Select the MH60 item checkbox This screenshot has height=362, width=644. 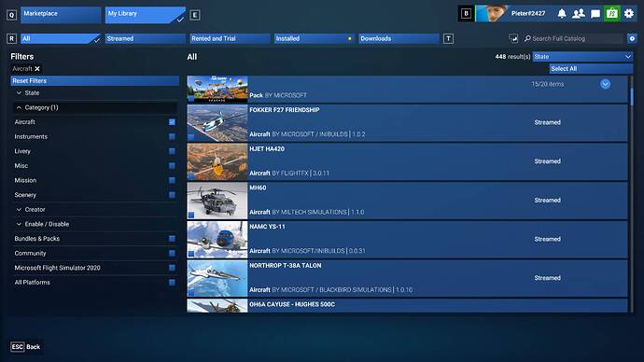click(191, 215)
